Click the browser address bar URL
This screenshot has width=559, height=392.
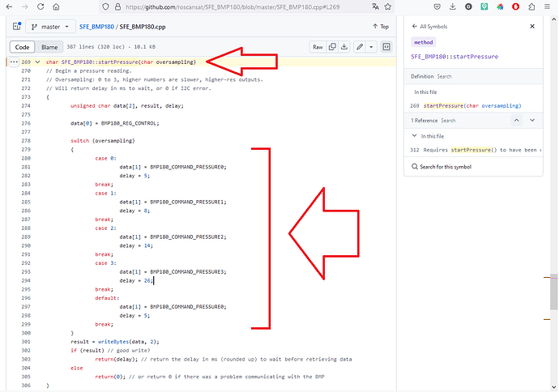pyautogui.click(x=233, y=6)
